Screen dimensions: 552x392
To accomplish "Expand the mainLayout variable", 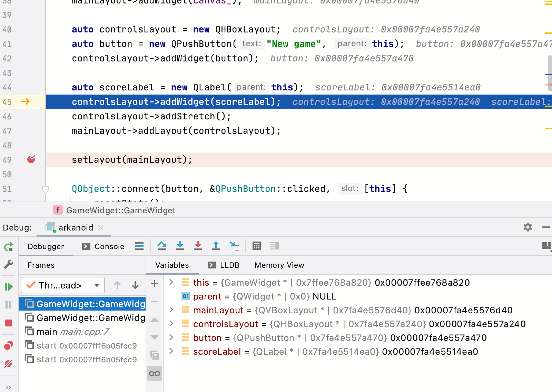I will click(171, 310).
